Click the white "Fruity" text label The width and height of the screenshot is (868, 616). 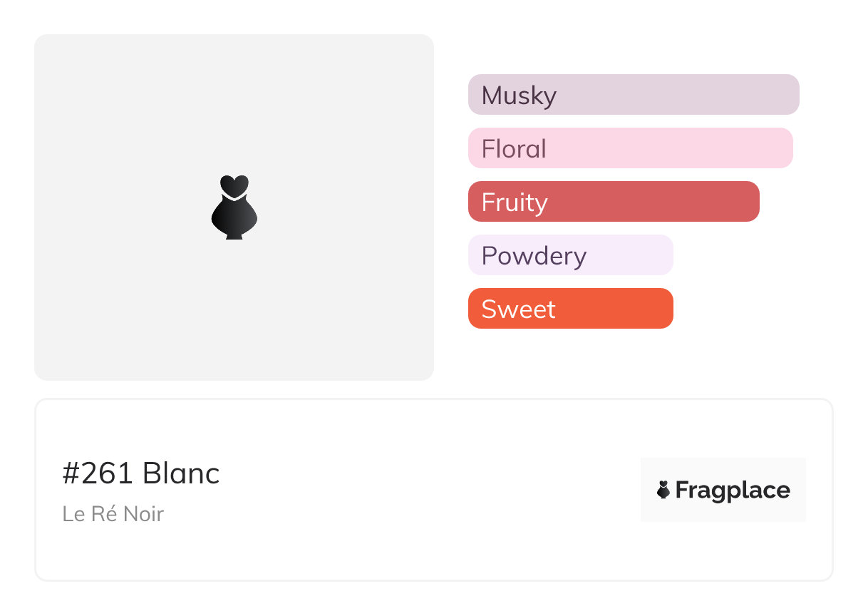click(515, 202)
